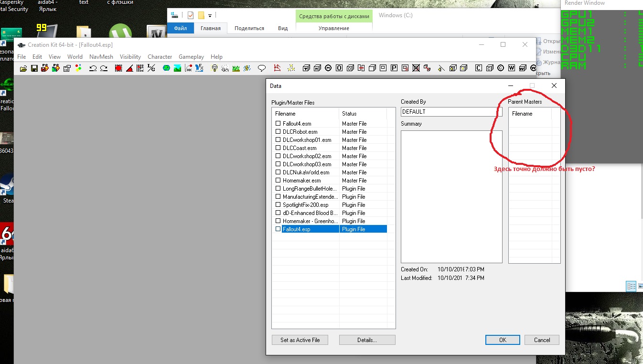The width and height of the screenshot is (643, 364).
Task: Open the uTorrent desktop shortcut
Action: coord(120,33)
